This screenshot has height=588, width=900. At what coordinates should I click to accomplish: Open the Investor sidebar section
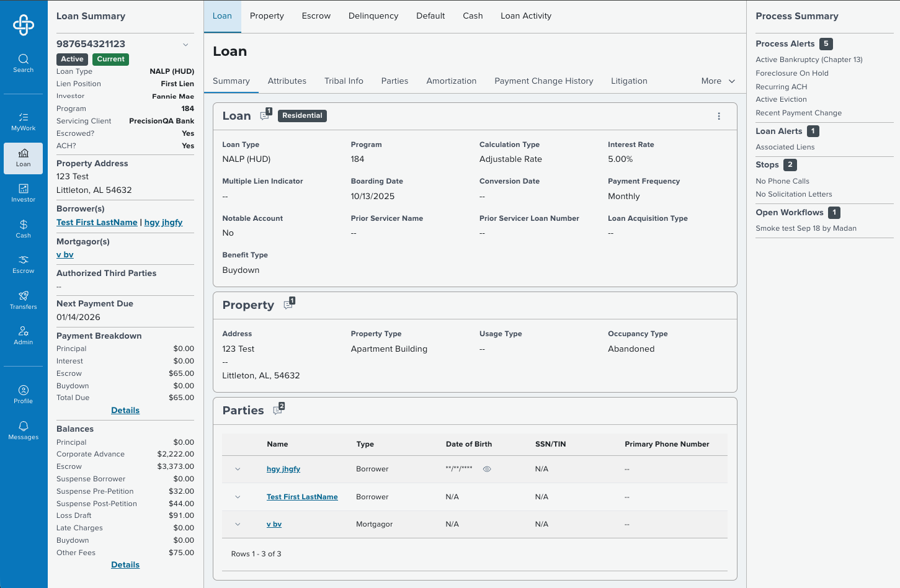click(x=24, y=194)
